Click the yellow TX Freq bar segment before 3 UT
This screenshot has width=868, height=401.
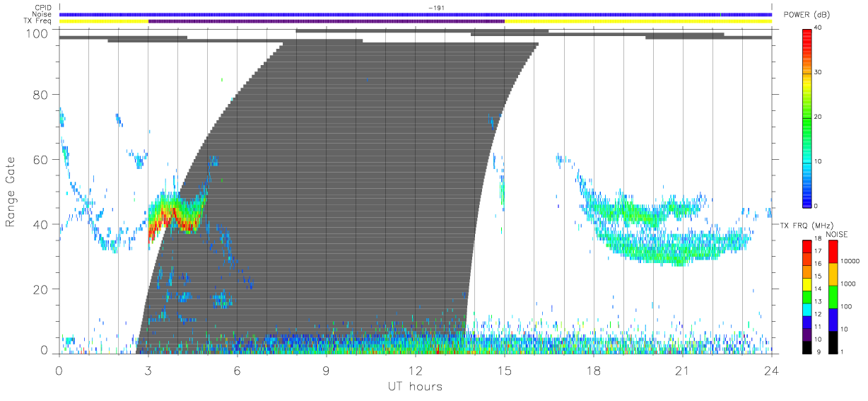coord(103,21)
